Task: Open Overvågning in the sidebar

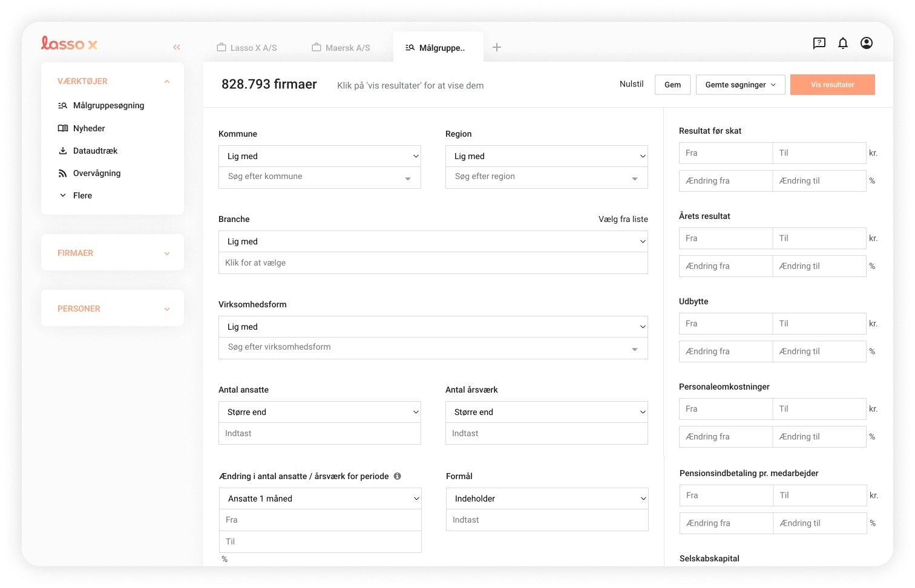Action: [89, 173]
